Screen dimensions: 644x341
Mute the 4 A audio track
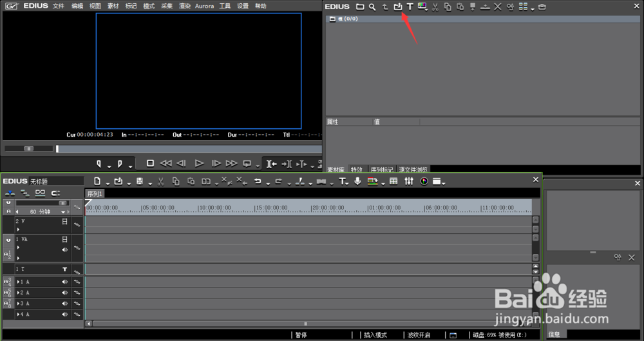[x=64, y=315]
